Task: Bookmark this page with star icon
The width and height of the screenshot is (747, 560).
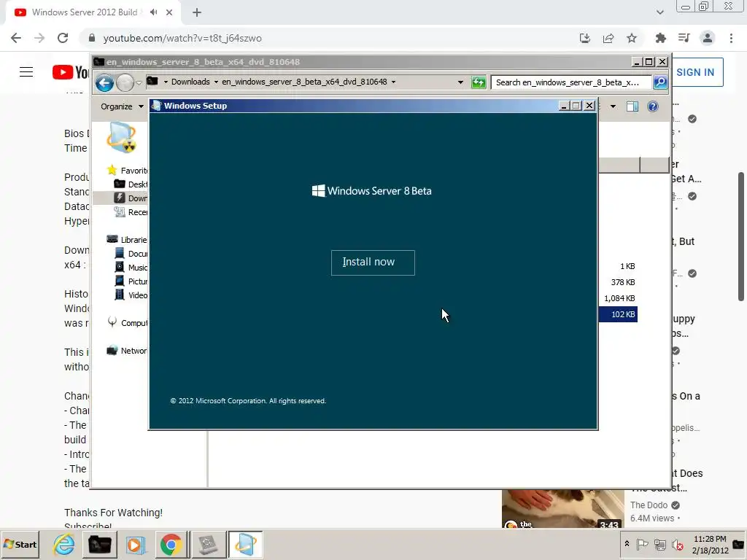Action: tap(632, 38)
